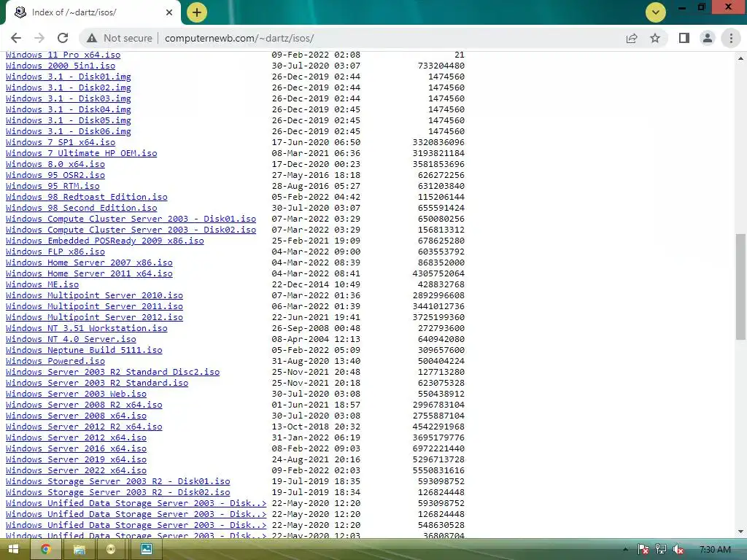Image resolution: width=747 pixels, height=560 pixels.
Task: Open Chrome's three-dot menu
Action: 731,38
